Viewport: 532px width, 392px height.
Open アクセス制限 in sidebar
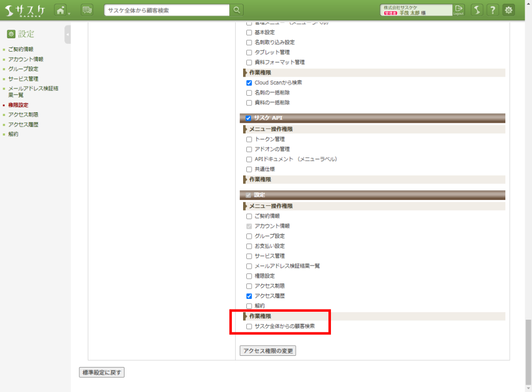click(x=23, y=114)
